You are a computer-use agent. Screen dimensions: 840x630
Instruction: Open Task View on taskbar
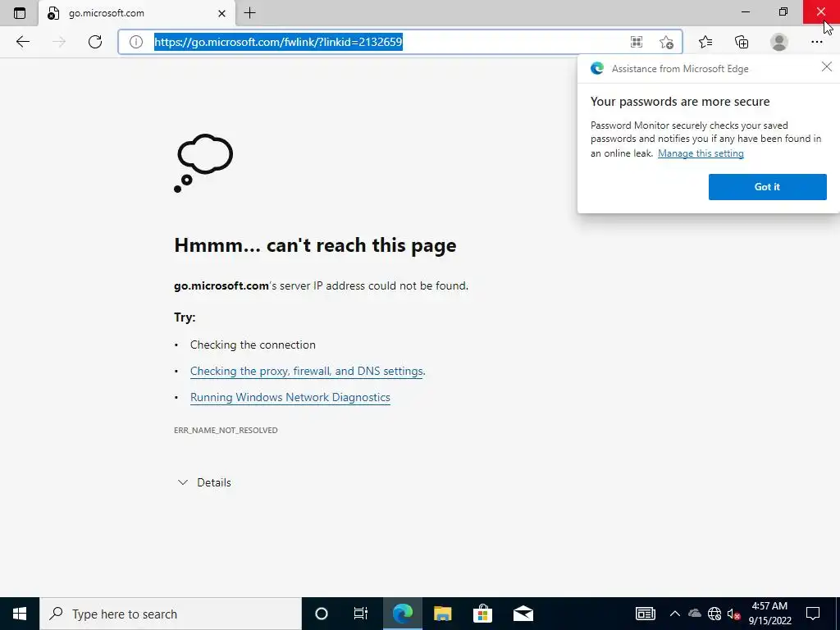(361, 614)
